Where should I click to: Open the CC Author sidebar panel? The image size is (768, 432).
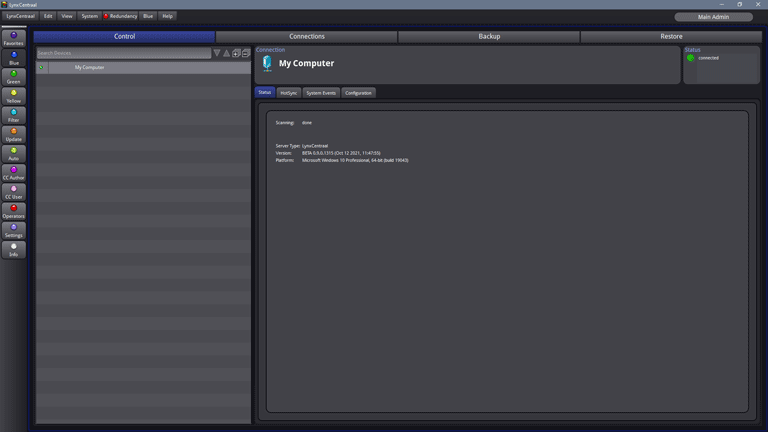(13, 173)
